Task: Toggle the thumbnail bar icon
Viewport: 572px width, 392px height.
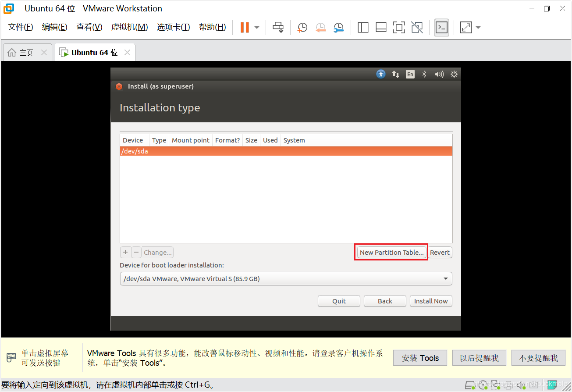Action: pyautogui.click(x=381, y=28)
